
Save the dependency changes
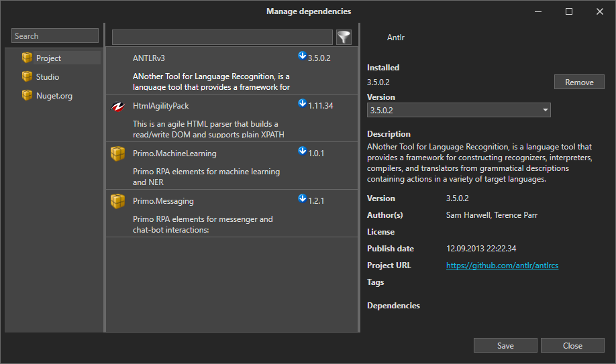505,345
